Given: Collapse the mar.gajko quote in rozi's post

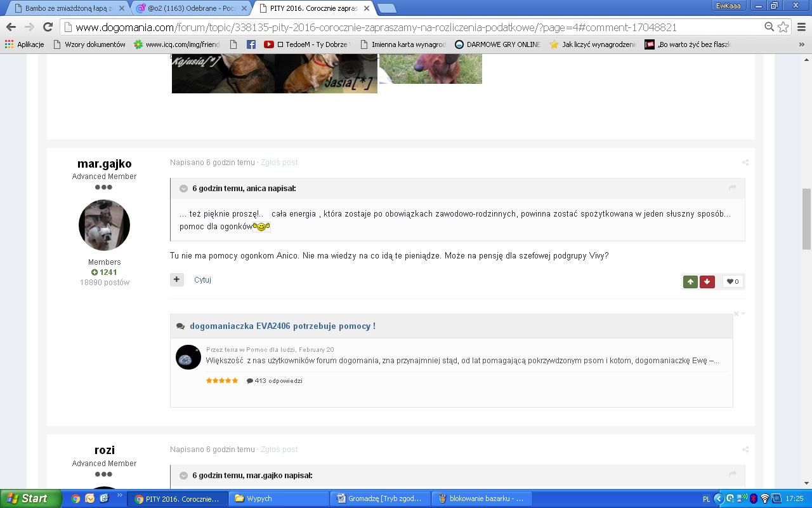Looking at the screenshot, I should pyautogui.click(x=183, y=476).
